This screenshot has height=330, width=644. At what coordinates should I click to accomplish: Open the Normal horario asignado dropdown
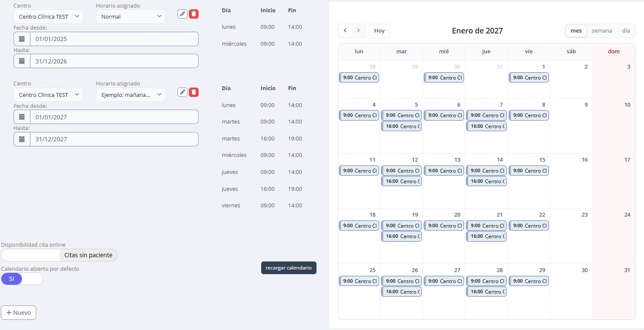click(x=131, y=16)
